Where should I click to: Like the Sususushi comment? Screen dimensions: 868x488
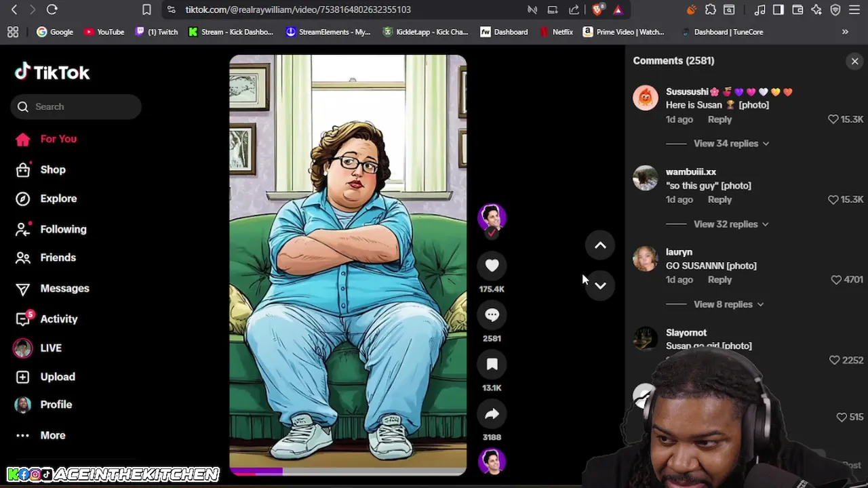tap(833, 119)
